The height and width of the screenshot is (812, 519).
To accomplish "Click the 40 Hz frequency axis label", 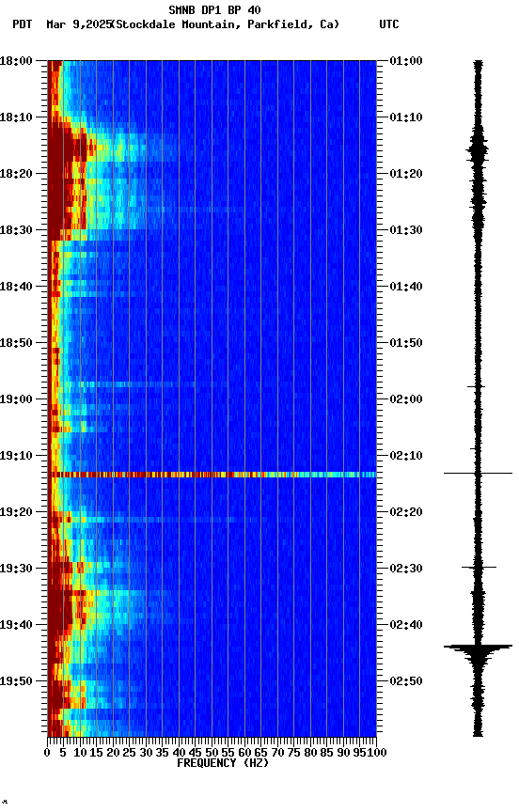I will click(180, 753).
